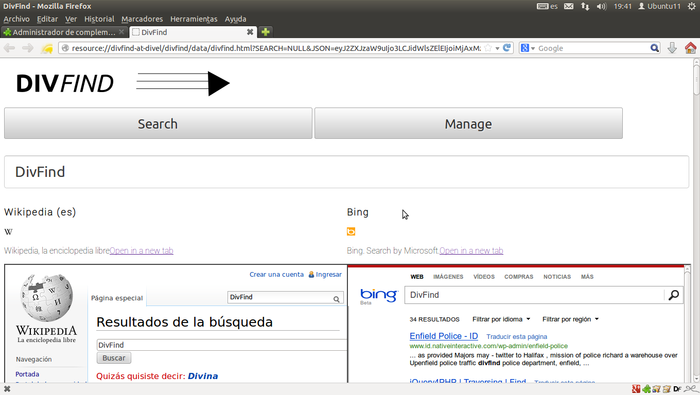Select the VÍDEOS tab on Bing
Screen dimensions: 700x395
coord(484,277)
